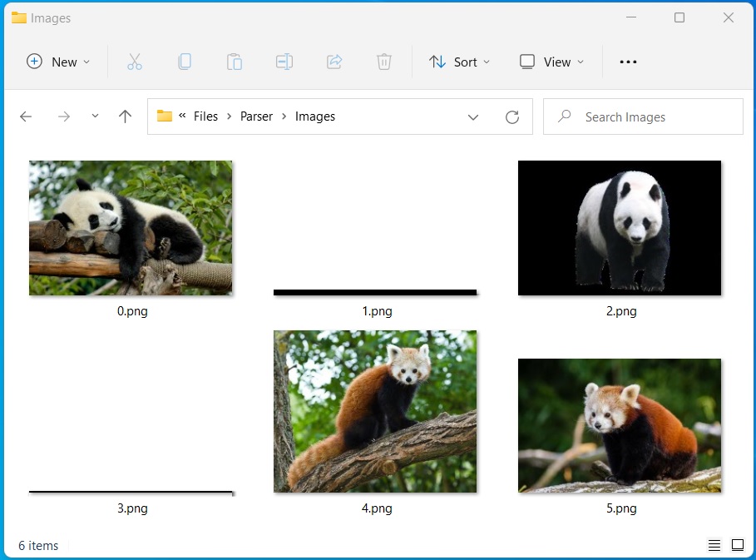The height and width of the screenshot is (560, 756).
Task: Navigate to the Parser breadcrumb folder
Action: [256, 116]
